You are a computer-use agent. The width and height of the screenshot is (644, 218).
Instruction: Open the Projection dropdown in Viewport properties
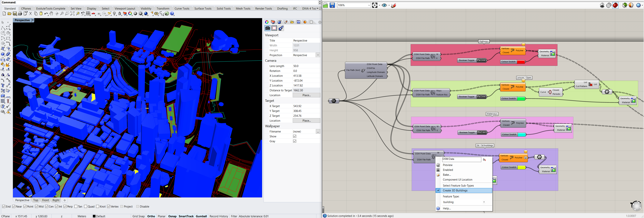318,55
